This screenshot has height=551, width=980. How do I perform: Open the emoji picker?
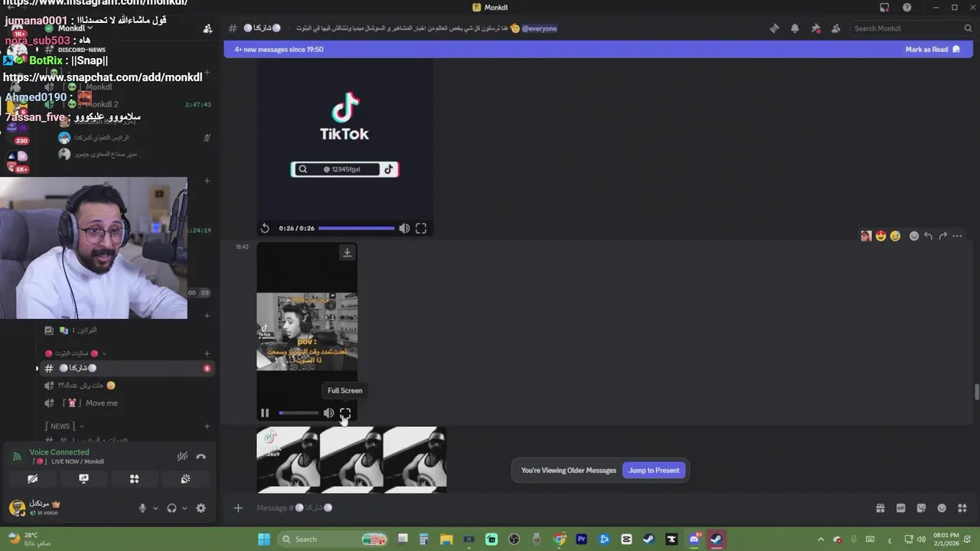(x=942, y=508)
